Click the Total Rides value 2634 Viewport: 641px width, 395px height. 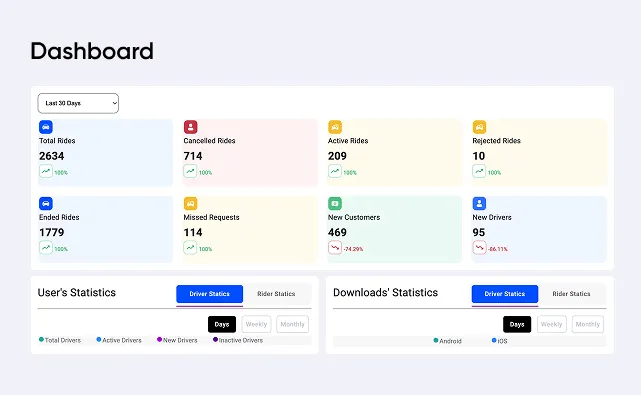tap(52, 156)
